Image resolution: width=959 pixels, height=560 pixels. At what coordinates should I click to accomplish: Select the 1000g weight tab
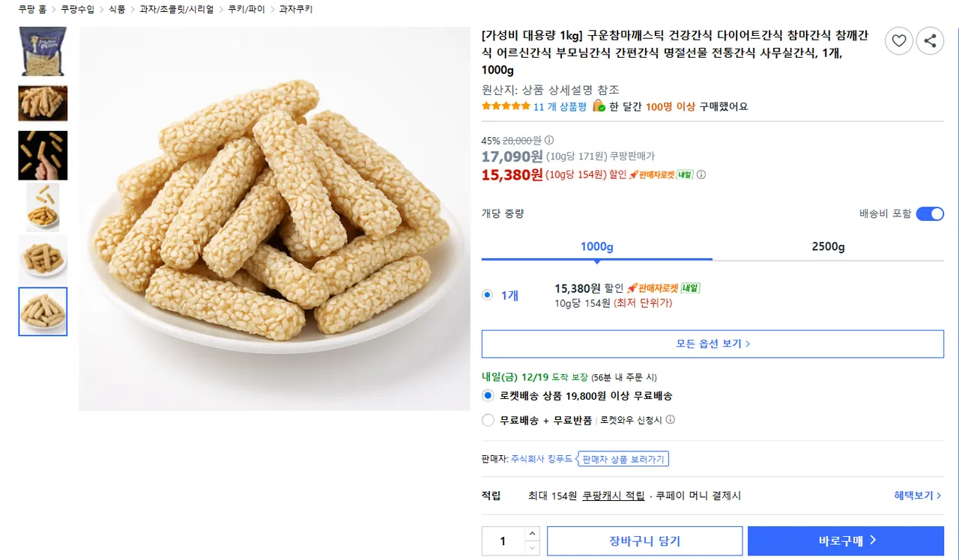pyautogui.click(x=596, y=247)
